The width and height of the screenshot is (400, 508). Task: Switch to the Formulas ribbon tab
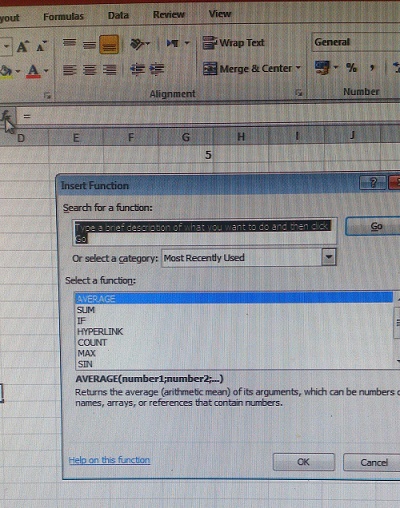pos(63,16)
